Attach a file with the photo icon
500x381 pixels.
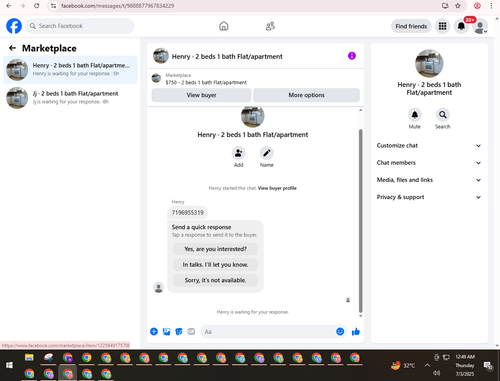point(166,331)
